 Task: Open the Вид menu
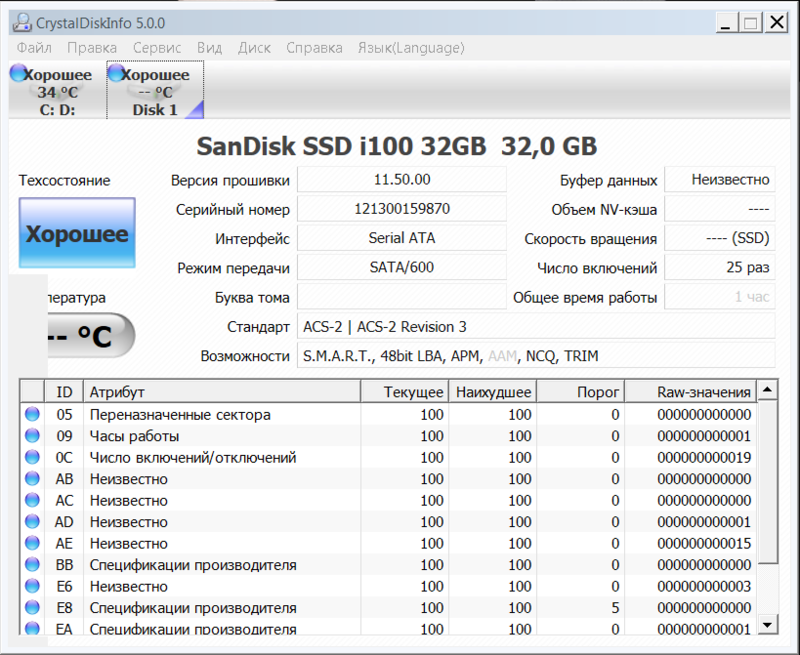coord(209,48)
